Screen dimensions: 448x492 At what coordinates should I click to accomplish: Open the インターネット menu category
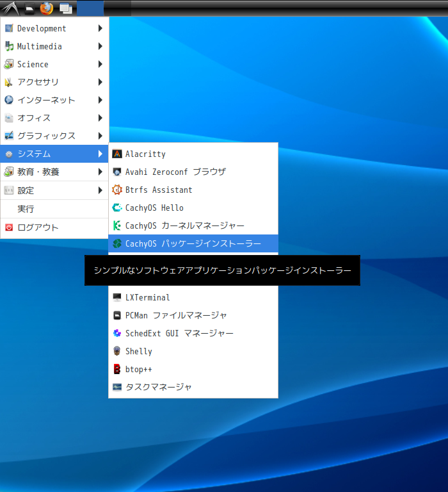point(54,100)
